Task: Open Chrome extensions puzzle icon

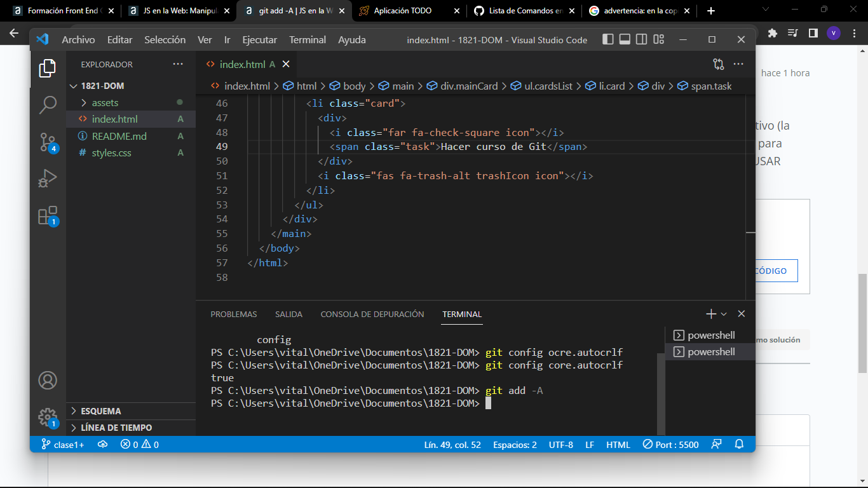Action: (773, 33)
